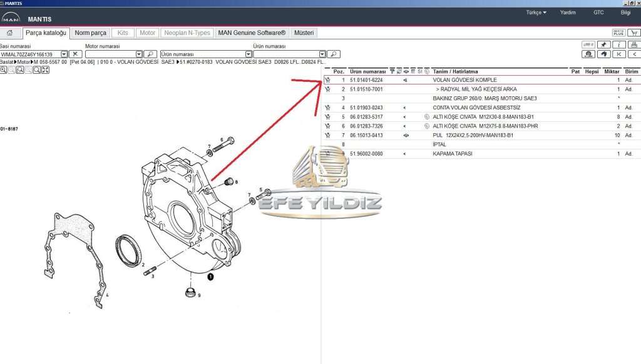Click the fit-to-window diagram icon

coord(45,70)
